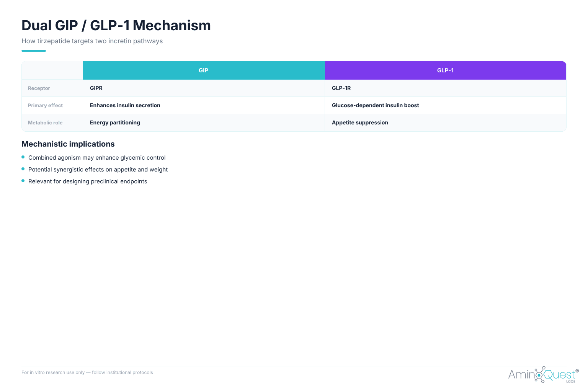This screenshot has width=588, height=392.
Task: Click the "Enhances insulin secretion" cell
Action: pyautogui.click(x=204, y=105)
